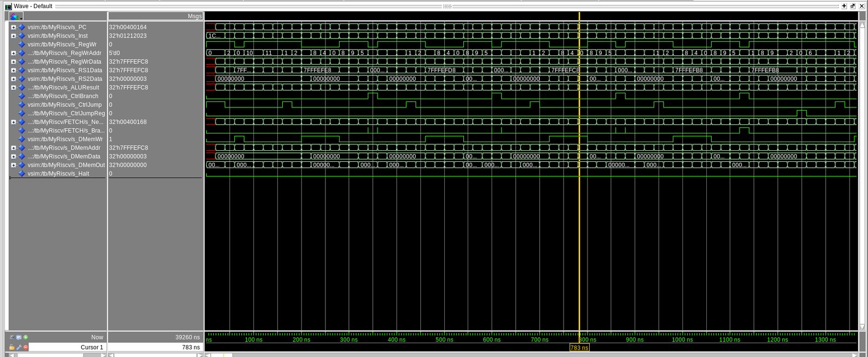The height and width of the screenshot is (357, 868).
Task: Click the 500 ns timeline label
Action: tap(444, 340)
